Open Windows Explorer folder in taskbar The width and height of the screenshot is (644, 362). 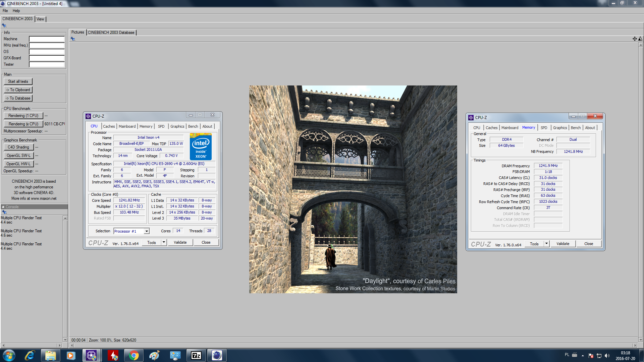(x=51, y=355)
